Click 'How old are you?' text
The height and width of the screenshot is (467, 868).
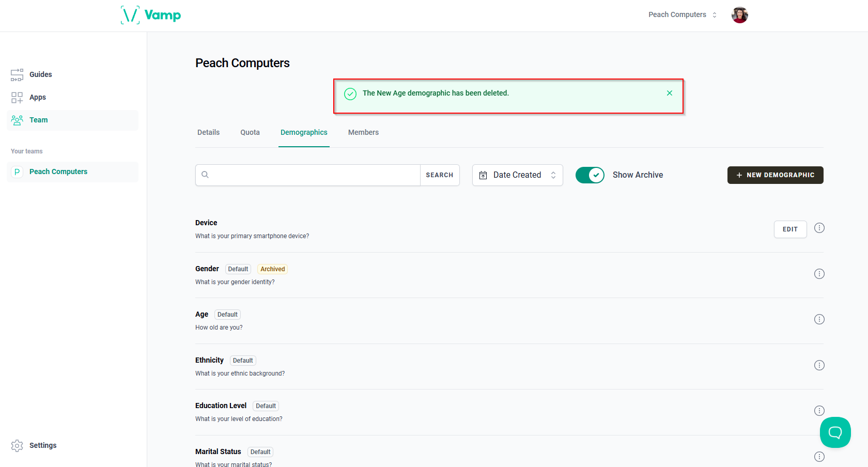click(219, 328)
